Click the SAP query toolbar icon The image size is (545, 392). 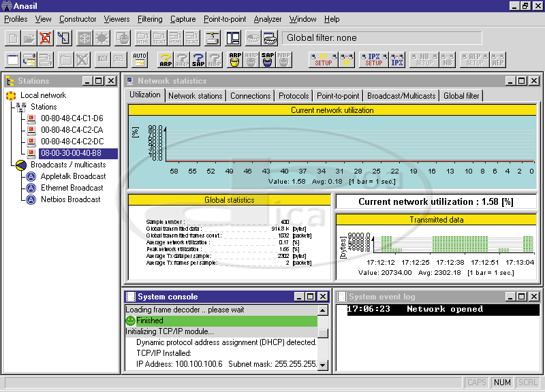pyautogui.click(x=198, y=60)
